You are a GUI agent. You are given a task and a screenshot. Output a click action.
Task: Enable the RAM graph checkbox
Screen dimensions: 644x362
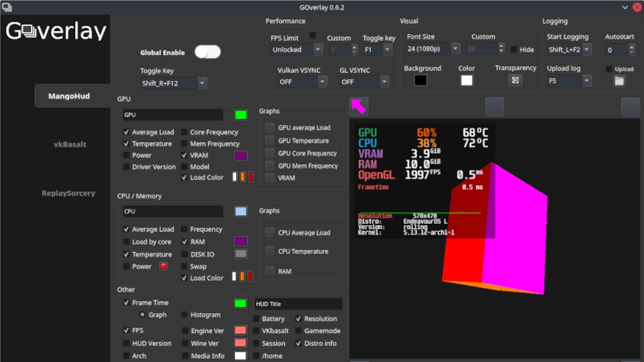270,271
